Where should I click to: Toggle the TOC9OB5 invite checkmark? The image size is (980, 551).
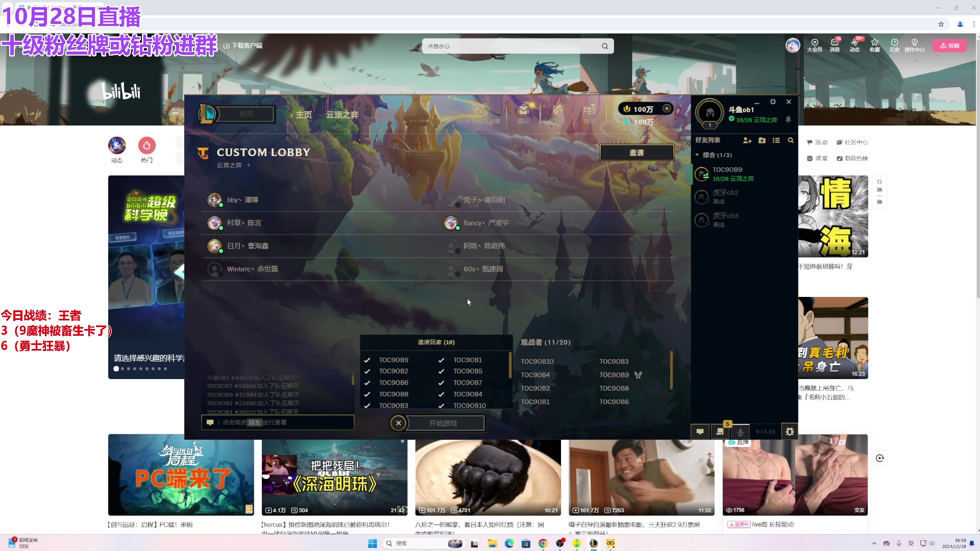tap(441, 371)
